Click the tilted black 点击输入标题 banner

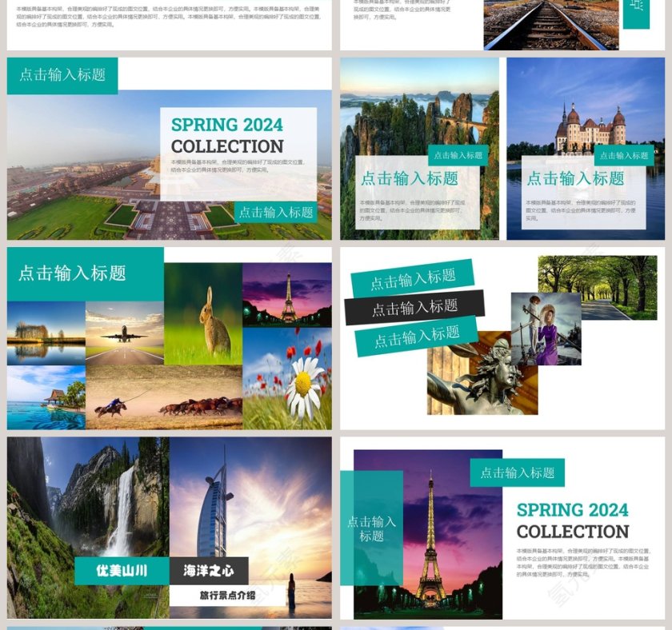[414, 307]
